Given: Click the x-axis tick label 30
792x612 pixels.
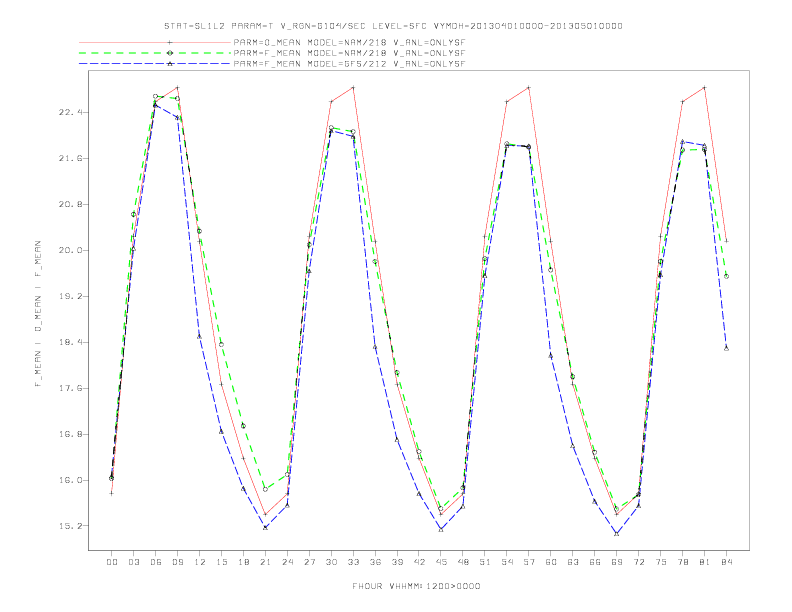Looking at the screenshot, I should [x=331, y=562].
